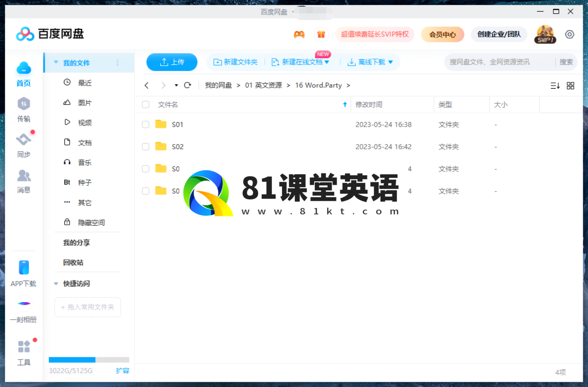Select the S02 folder name
588x387 pixels.
[178, 147]
